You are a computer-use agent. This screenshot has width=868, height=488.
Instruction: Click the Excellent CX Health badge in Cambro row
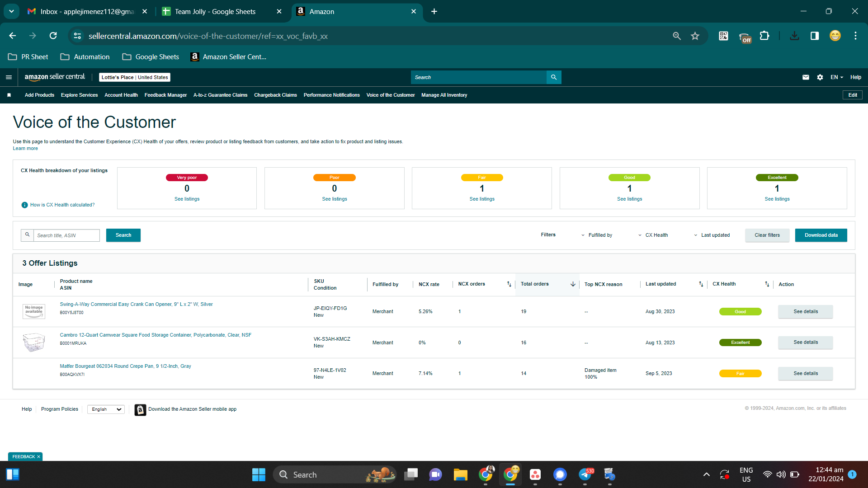[740, 343]
